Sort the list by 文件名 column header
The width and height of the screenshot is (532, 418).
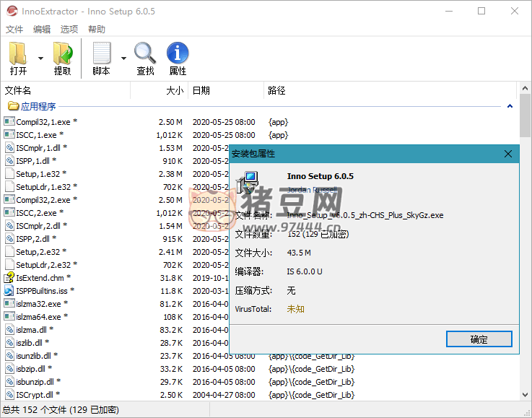pos(18,91)
